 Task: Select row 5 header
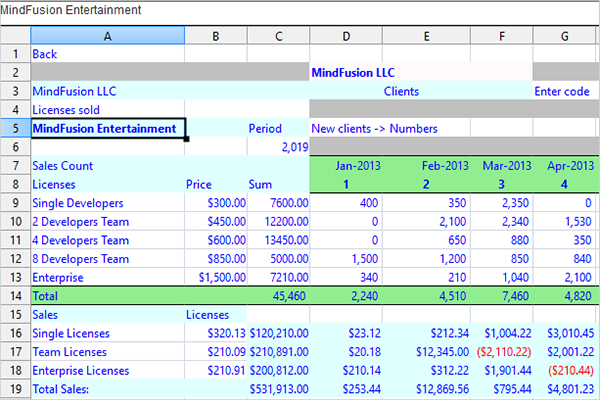[x=15, y=128]
